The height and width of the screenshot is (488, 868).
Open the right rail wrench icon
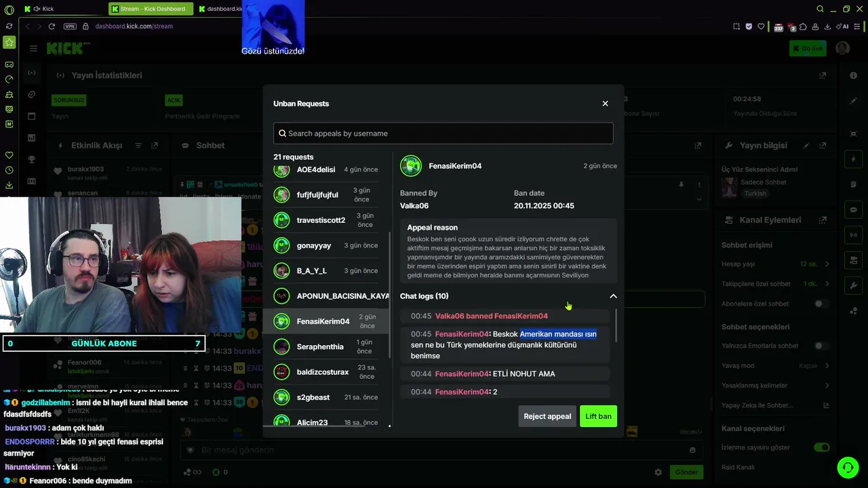[x=854, y=286]
